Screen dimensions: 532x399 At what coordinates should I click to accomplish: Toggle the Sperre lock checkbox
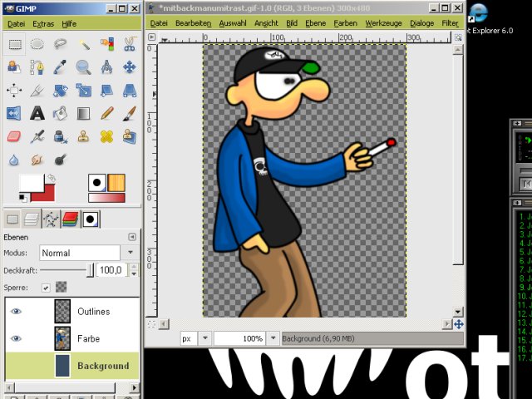[46, 288]
